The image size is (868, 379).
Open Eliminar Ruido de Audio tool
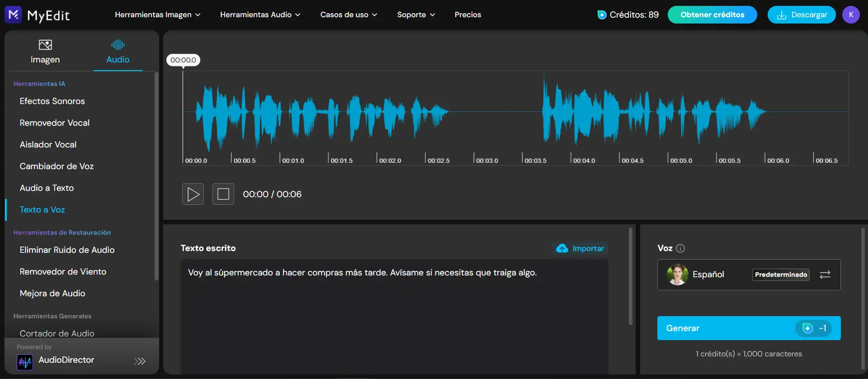click(x=67, y=250)
